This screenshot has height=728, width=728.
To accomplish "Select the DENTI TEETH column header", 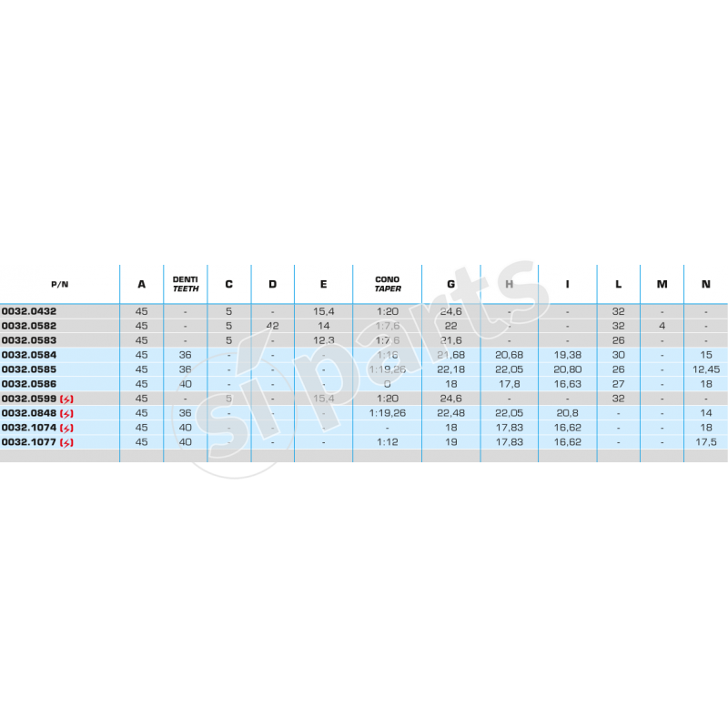I will tap(185, 284).
